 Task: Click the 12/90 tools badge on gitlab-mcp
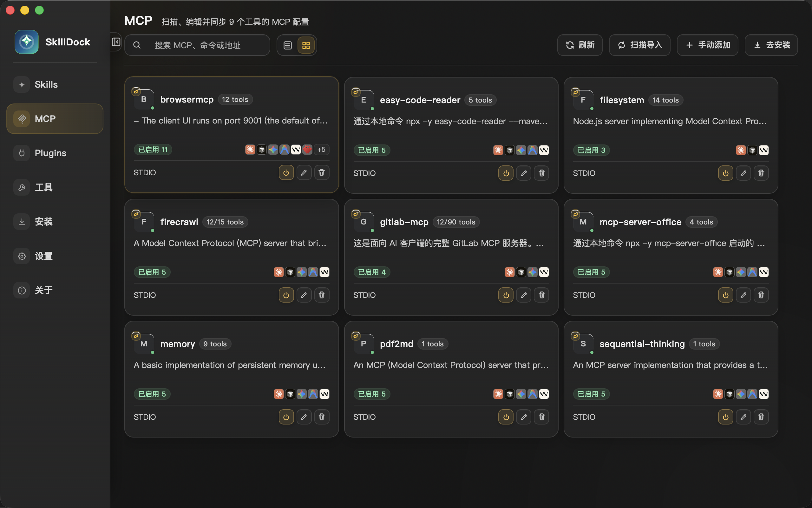click(x=456, y=222)
